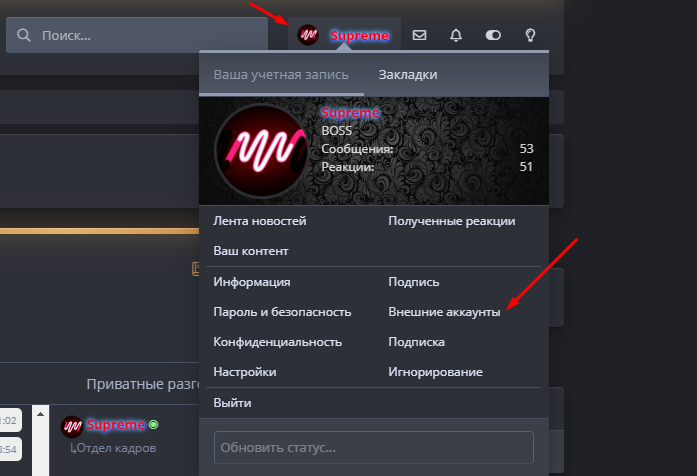Open Реакции count in profile card
The height and width of the screenshot is (476, 697).
526,167
